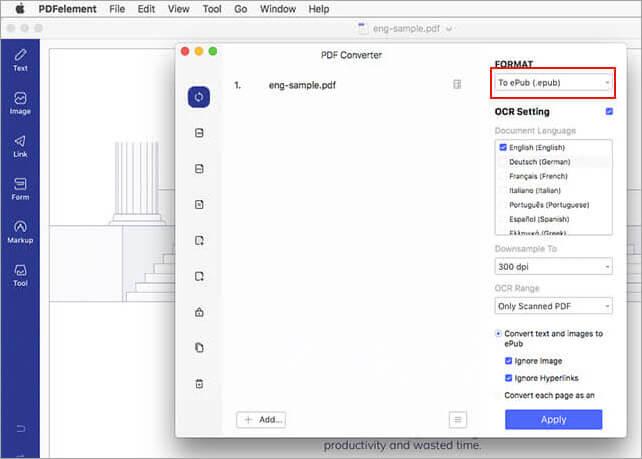This screenshot has width=642, height=459.
Task: Open the 300 dpi downsample dropdown
Action: coord(553,267)
